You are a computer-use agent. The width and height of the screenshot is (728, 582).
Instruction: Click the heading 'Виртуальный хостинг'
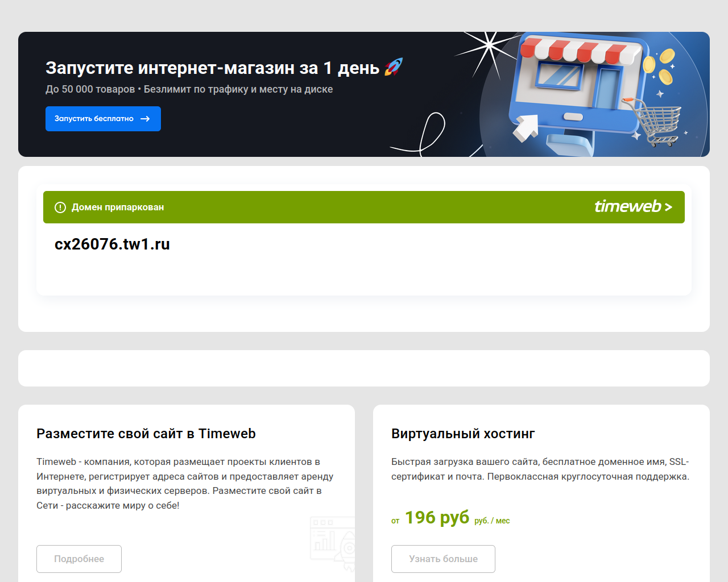coord(463,434)
